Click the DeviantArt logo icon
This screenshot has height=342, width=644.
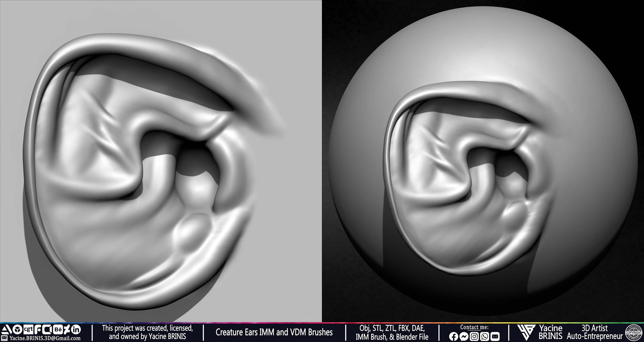(67, 329)
